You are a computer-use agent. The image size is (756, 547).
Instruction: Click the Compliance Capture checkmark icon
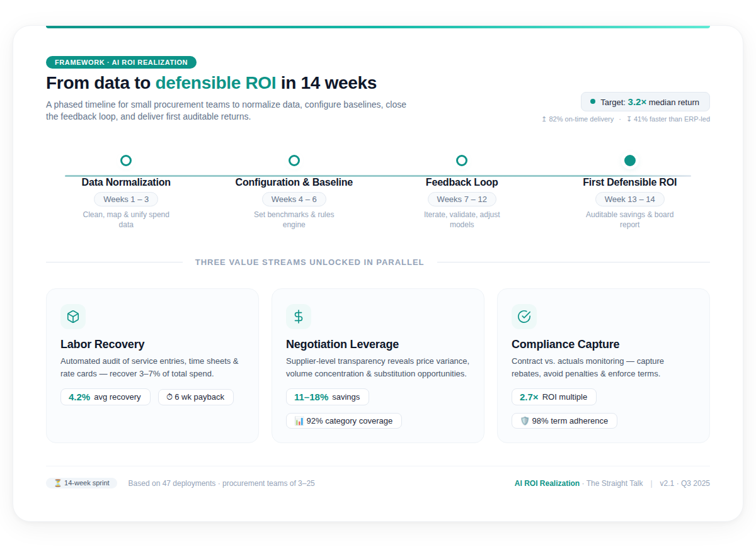pos(524,317)
